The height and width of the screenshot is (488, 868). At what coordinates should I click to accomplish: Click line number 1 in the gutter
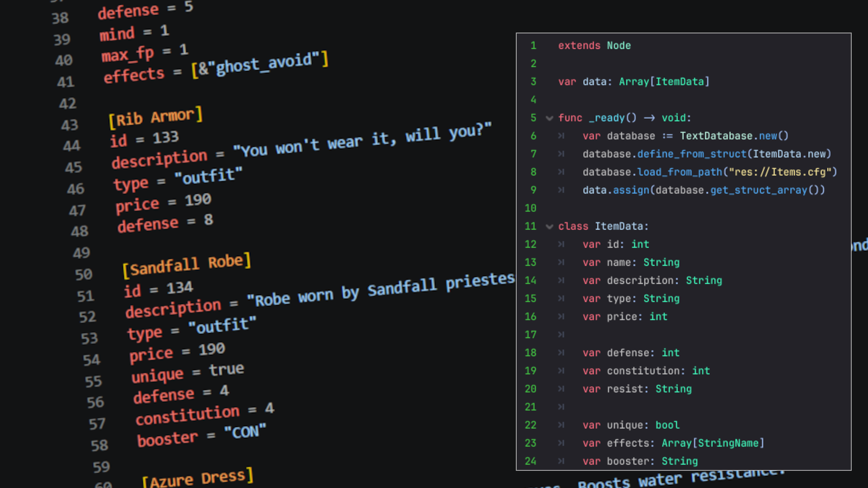tap(533, 46)
